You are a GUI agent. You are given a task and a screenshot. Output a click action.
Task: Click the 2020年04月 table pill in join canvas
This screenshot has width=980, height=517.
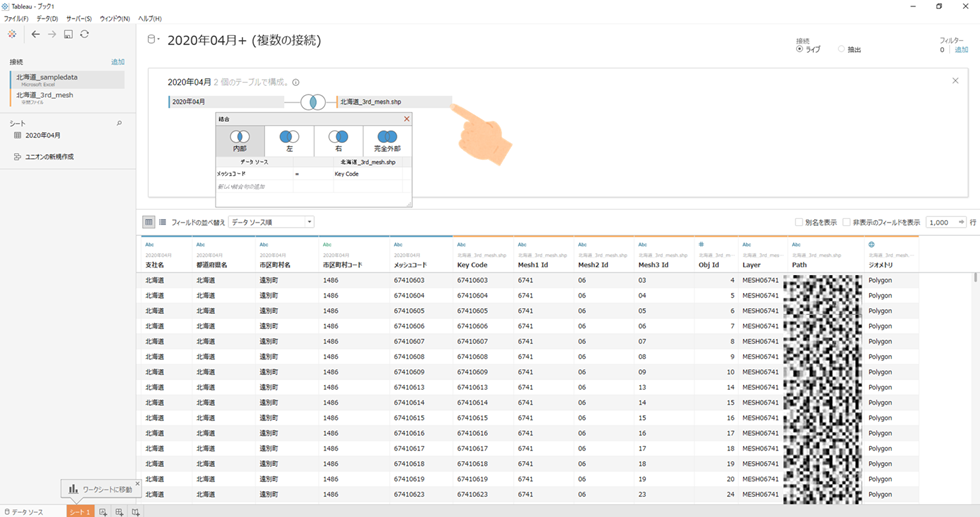tap(226, 102)
